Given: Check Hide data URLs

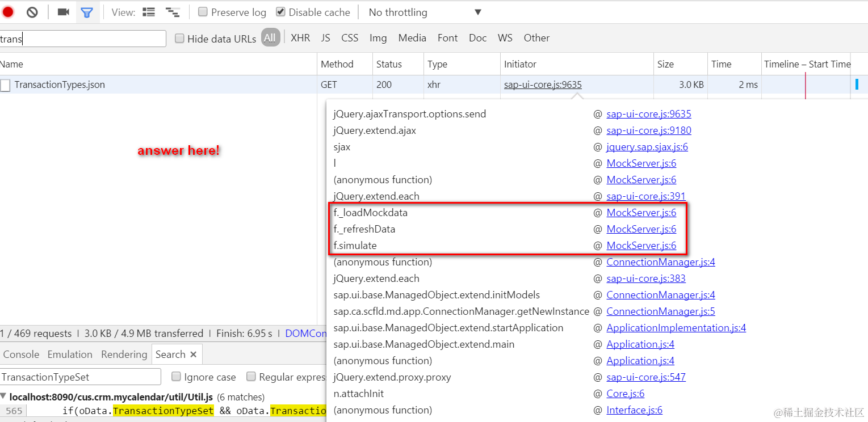Looking at the screenshot, I should click(x=179, y=39).
